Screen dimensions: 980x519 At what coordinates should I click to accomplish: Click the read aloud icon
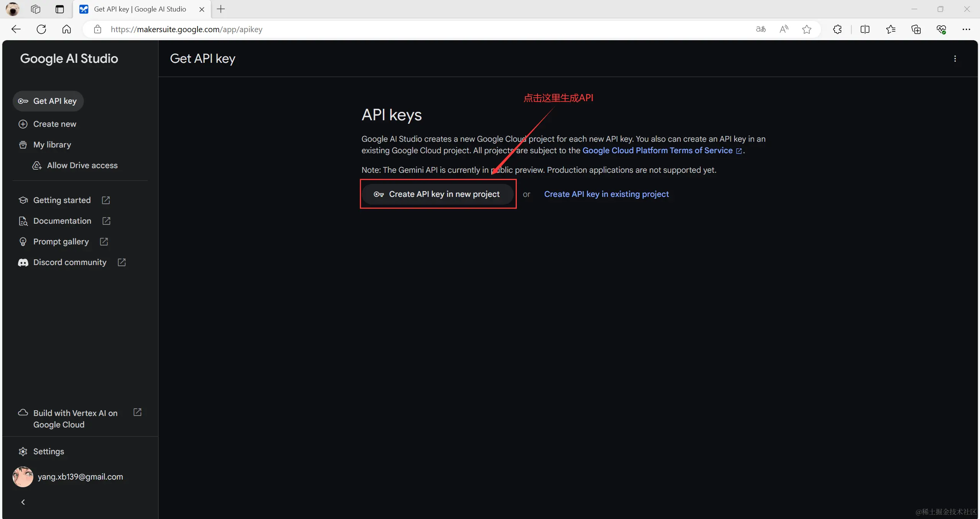point(784,29)
